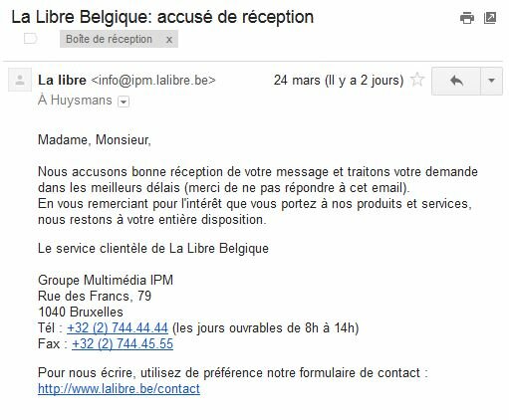
Task: Click recipient name Huysmans
Action: click(x=82, y=101)
